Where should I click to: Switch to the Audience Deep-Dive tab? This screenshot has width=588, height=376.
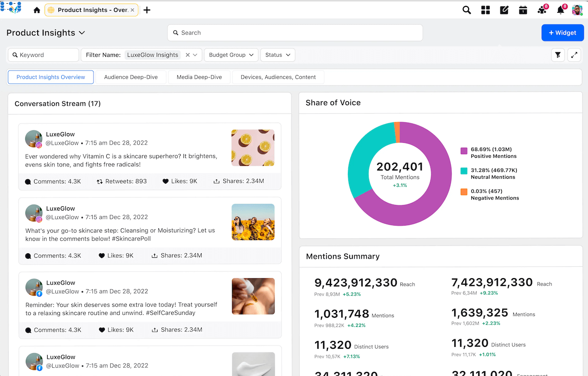[x=131, y=77]
